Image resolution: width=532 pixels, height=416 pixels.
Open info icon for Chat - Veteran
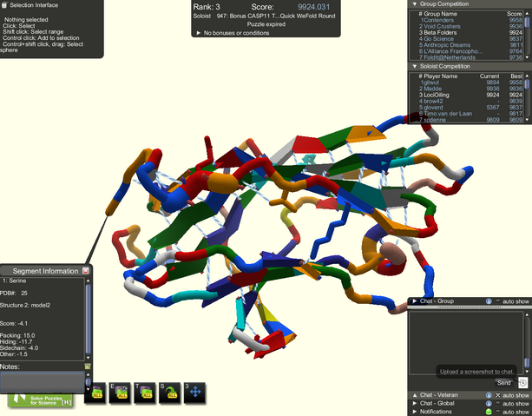(489, 395)
